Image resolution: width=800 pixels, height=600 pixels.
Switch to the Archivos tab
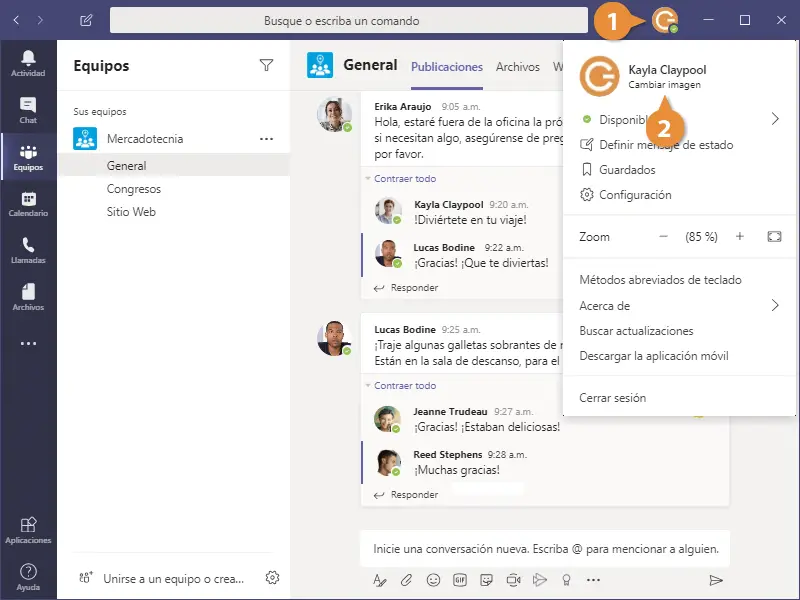[518, 67]
